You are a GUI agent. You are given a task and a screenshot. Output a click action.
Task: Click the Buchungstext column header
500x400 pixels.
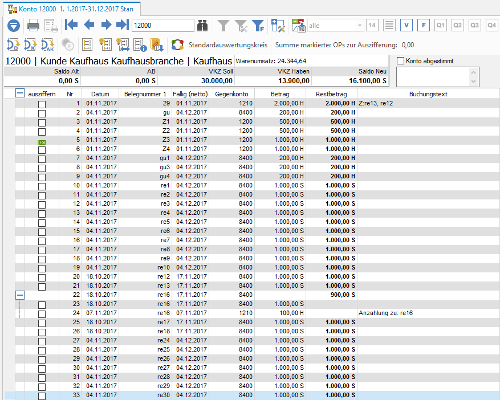pos(428,94)
